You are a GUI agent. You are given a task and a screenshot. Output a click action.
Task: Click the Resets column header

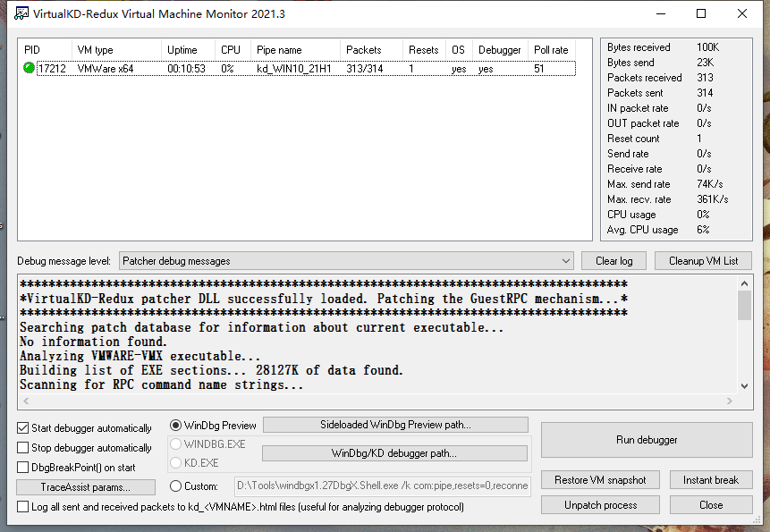(424, 50)
